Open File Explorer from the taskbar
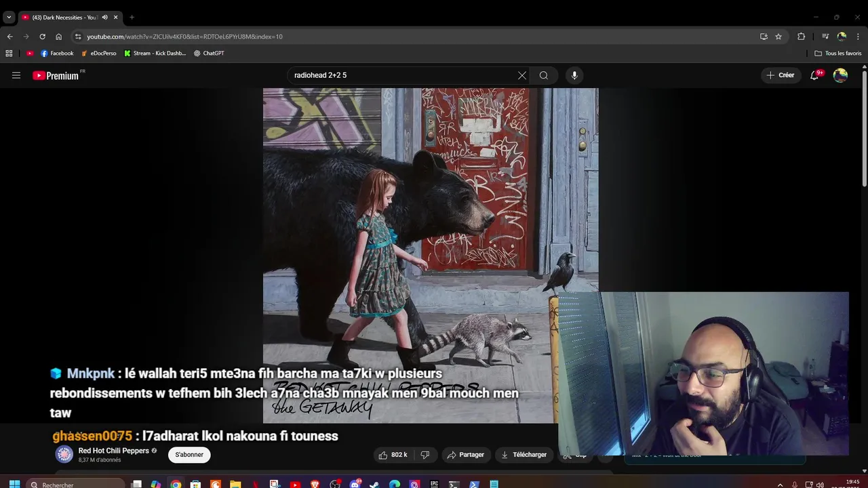 click(x=235, y=484)
